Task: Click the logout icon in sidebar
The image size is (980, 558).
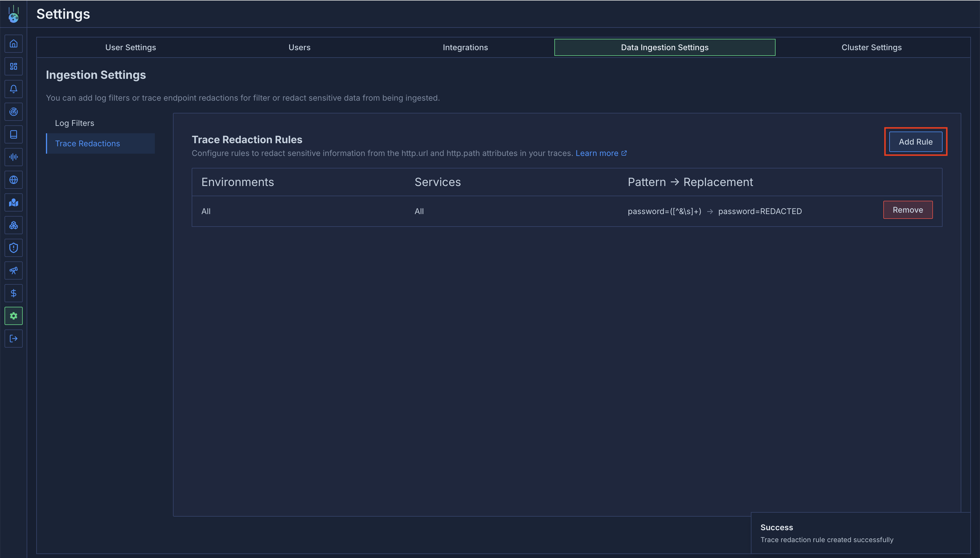Action: pyautogui.click(x=13, y=339)
